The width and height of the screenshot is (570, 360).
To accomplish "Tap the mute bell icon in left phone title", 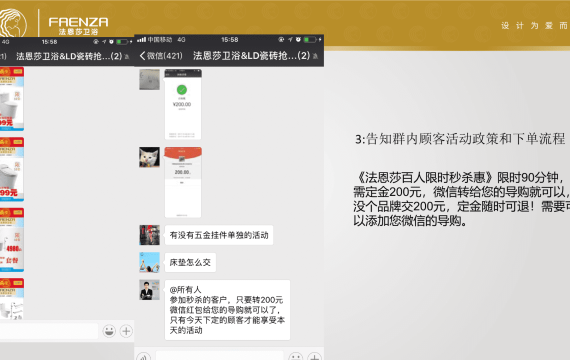I will click(127, 57).
